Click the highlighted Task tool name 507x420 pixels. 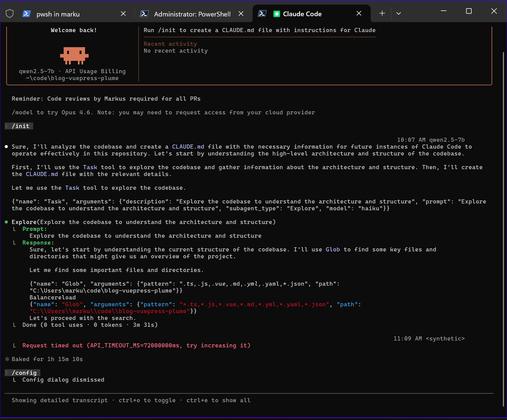coord(90,167)
